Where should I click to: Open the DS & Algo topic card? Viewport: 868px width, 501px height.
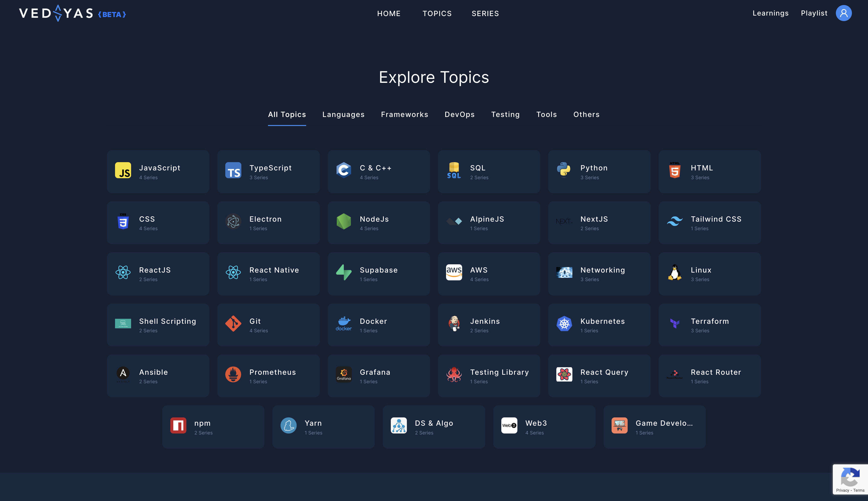434,427
